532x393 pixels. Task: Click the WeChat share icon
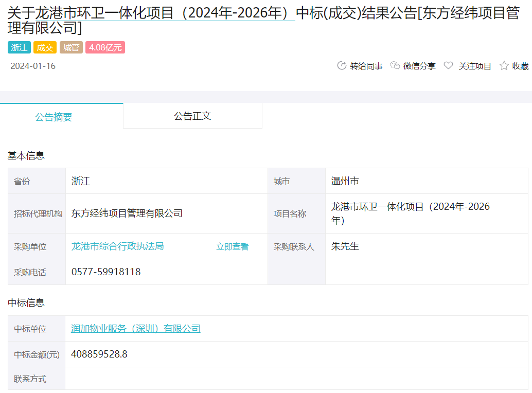point(395,65)
